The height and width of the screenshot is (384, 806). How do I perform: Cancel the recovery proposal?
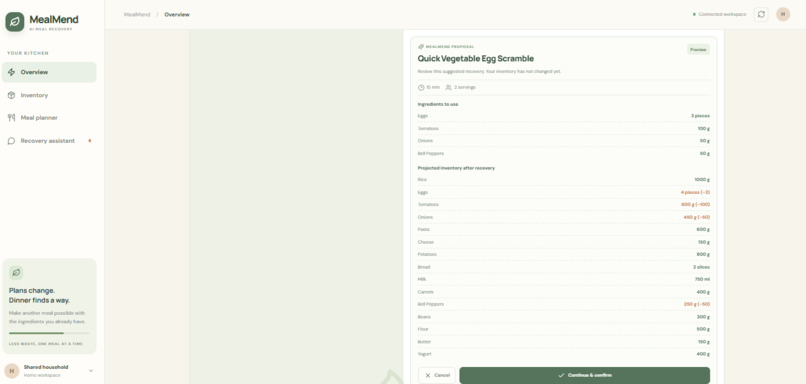(436, 375)
